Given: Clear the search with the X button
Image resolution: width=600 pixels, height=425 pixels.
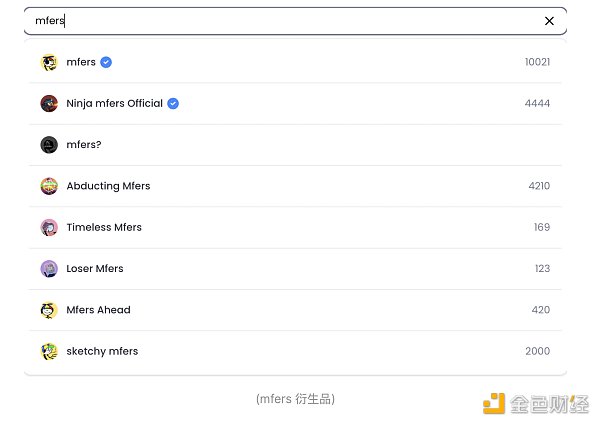Looking at the screenshot, I should [549, 21].
